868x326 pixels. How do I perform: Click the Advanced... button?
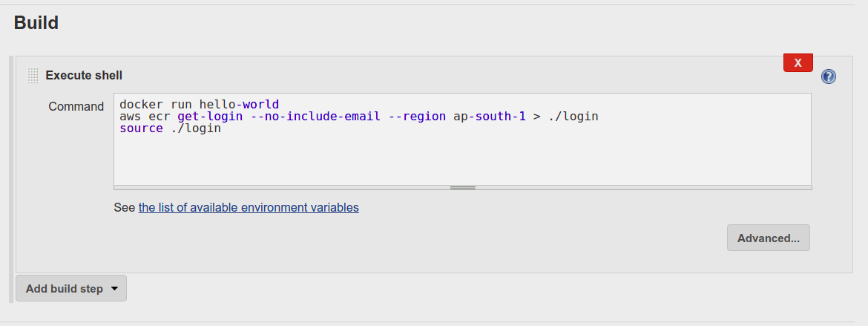[768, 238]
